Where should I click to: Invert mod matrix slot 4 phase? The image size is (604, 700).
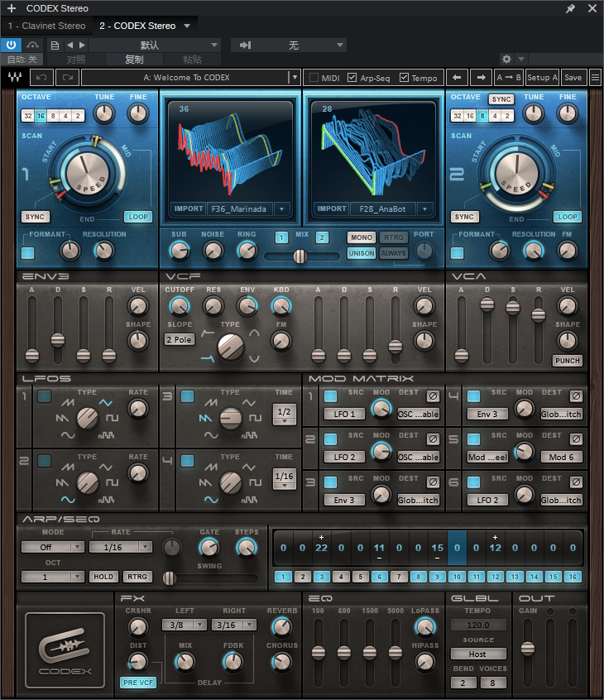(576, 396)
